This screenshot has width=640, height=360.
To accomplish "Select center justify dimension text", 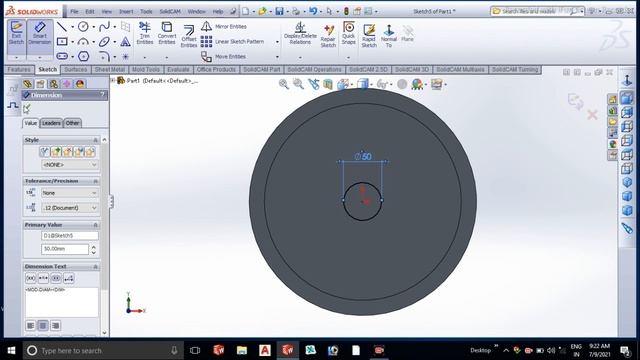I will tap(43, 326).
